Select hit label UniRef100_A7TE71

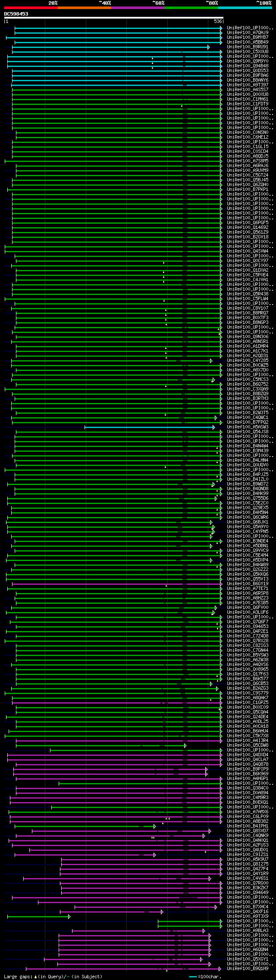pos(248,589)
